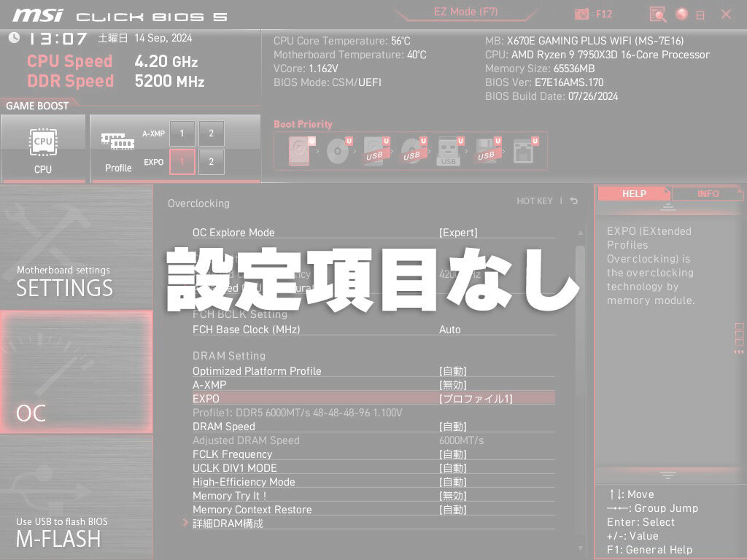Enable A-XMP profile 2
The height and width of the screenshot is (560, 747).
pos(211,133)
